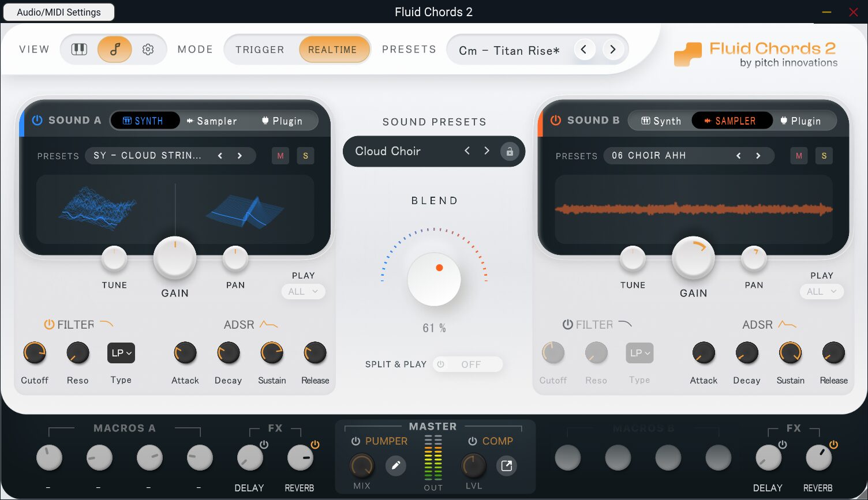Select Sound B Sampler tab
This screenshot has height=500, width=868.
[732, 121]
